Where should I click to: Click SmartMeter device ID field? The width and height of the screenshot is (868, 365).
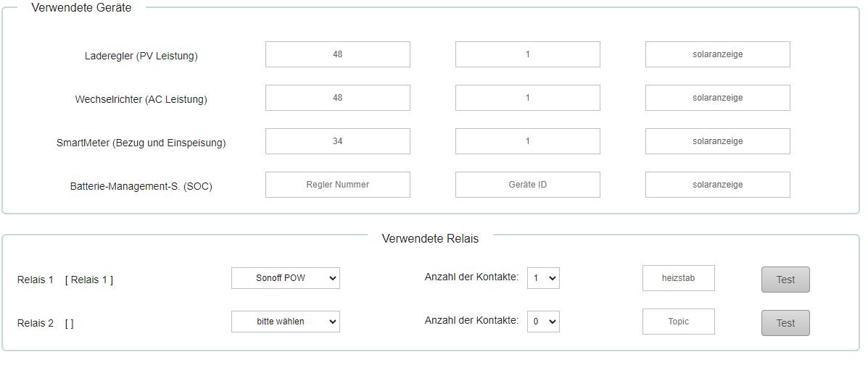click(x=527, y=141)
